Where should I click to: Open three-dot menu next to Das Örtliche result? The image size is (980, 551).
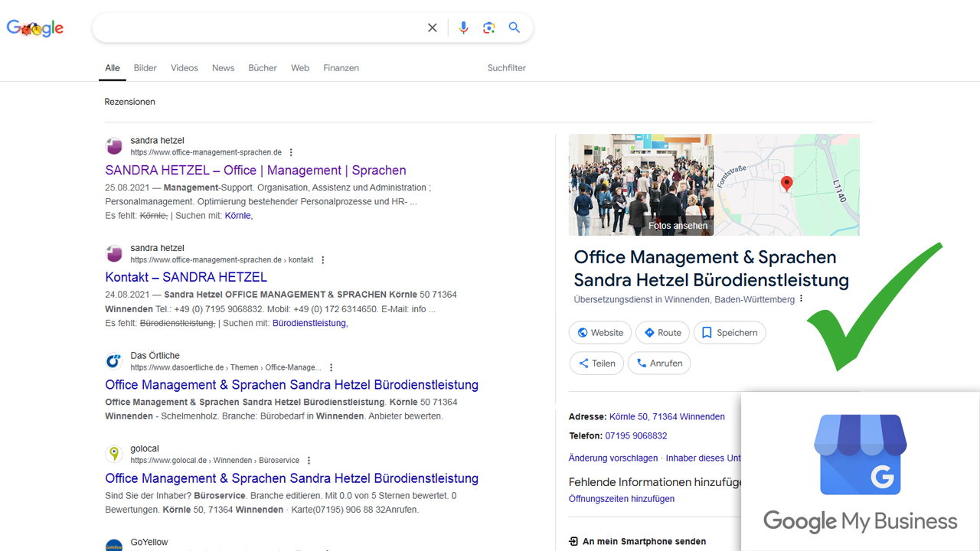(x=331, y=367)
